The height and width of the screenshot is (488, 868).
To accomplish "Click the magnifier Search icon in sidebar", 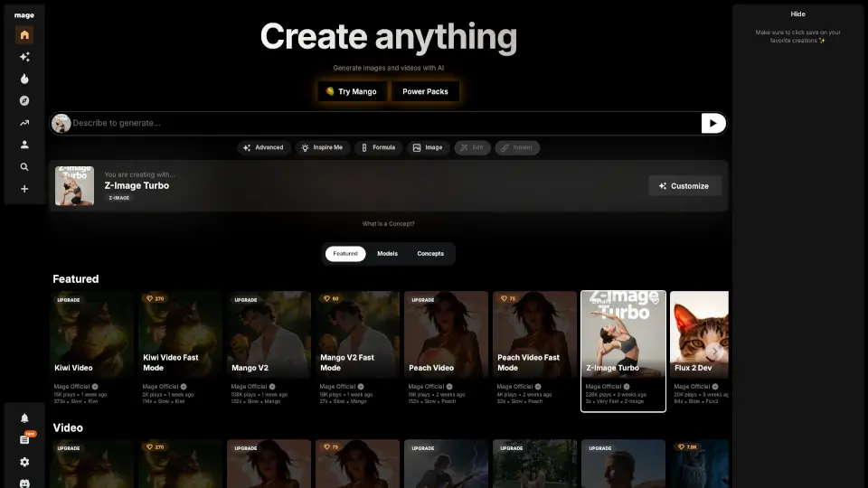I will click(x=24, y=167).
